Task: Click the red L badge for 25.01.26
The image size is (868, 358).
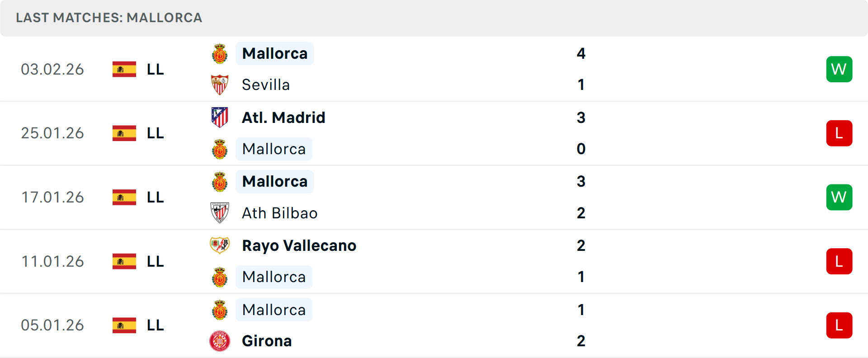Action: (839, 133)
